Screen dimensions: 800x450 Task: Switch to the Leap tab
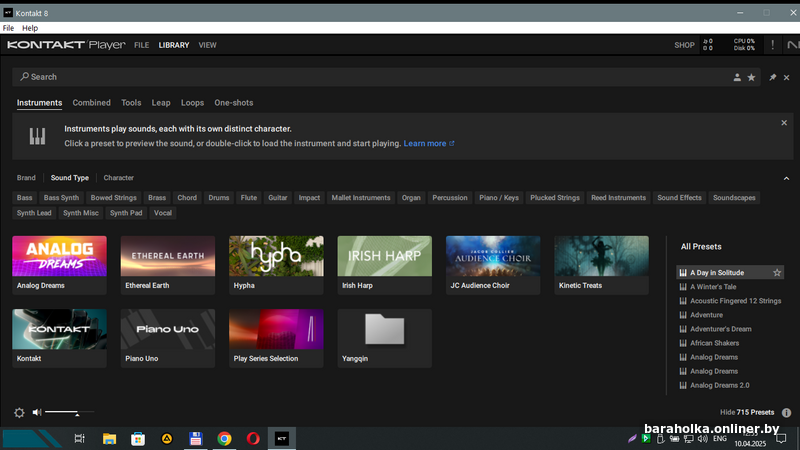(161, 103)
